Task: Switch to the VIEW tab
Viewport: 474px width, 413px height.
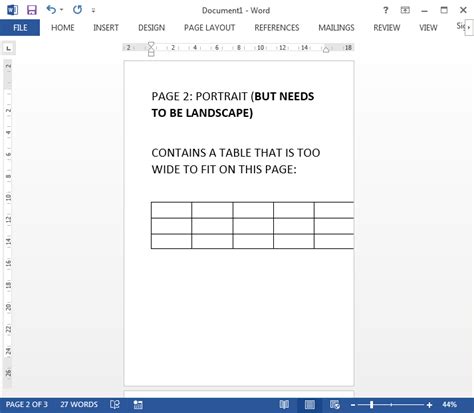Action: [428, 28]
